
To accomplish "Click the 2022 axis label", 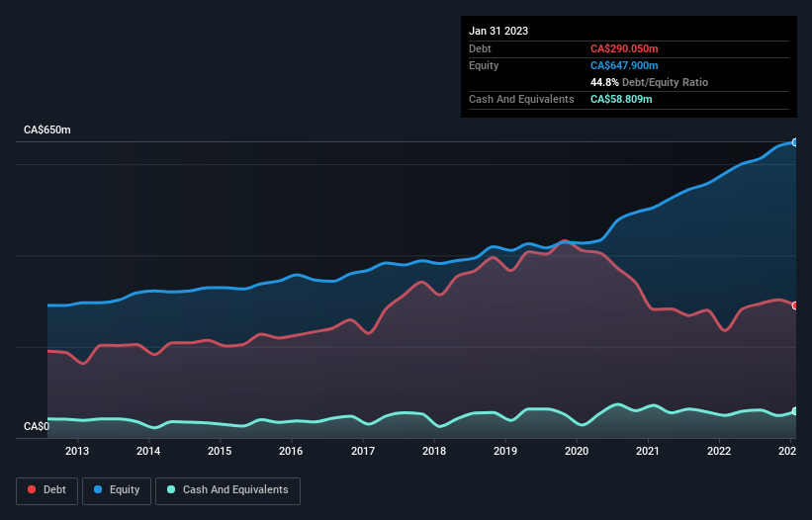I will point(719,451).
